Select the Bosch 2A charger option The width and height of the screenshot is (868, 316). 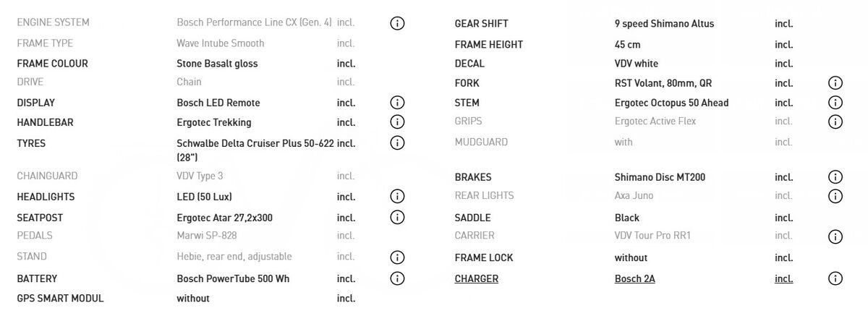click(x=634, y=279)
